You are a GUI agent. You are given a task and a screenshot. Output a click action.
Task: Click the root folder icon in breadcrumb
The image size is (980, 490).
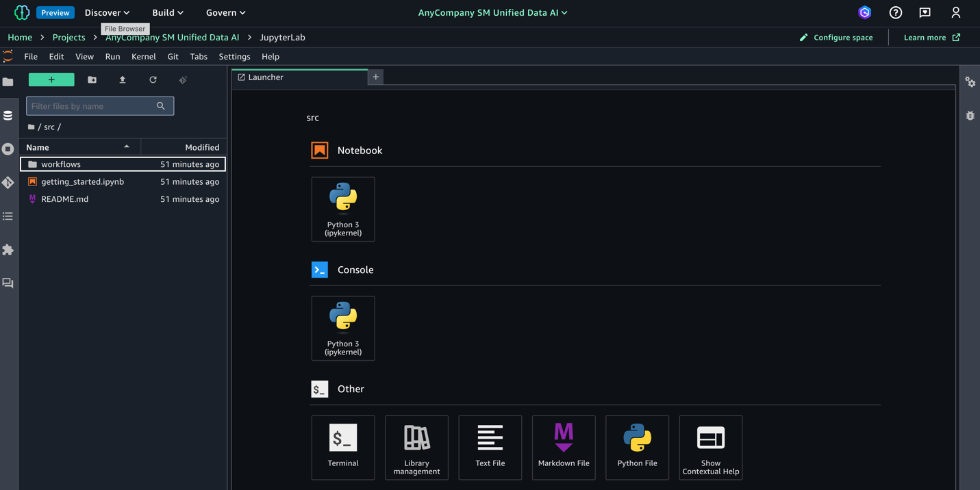pos(32,127)
